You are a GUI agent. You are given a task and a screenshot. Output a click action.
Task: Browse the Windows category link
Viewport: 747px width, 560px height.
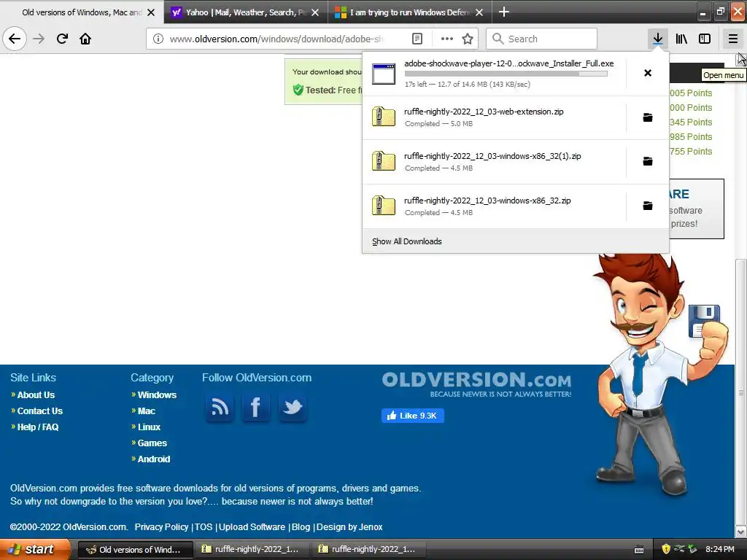point(157,394)
